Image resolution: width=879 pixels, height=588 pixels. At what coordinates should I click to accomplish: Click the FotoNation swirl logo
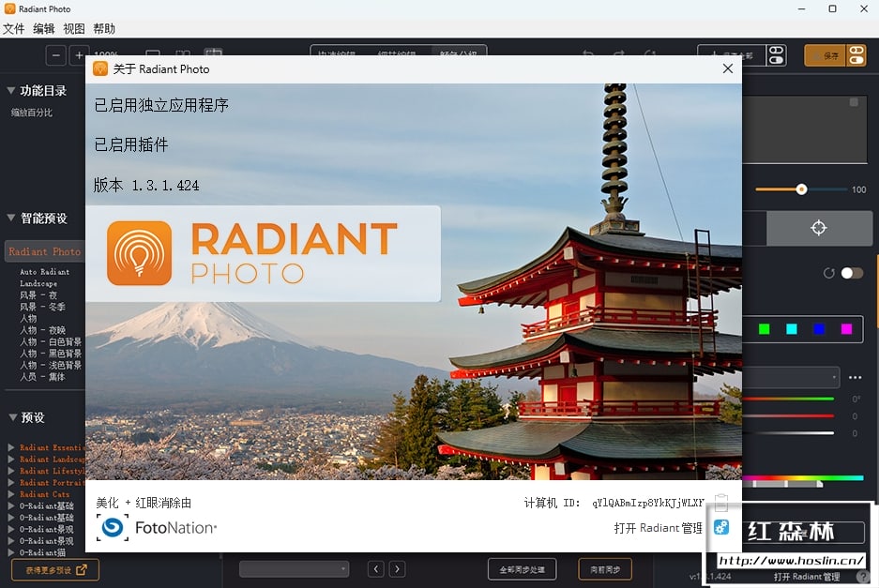pyautogui.click(x=113, y=527)
